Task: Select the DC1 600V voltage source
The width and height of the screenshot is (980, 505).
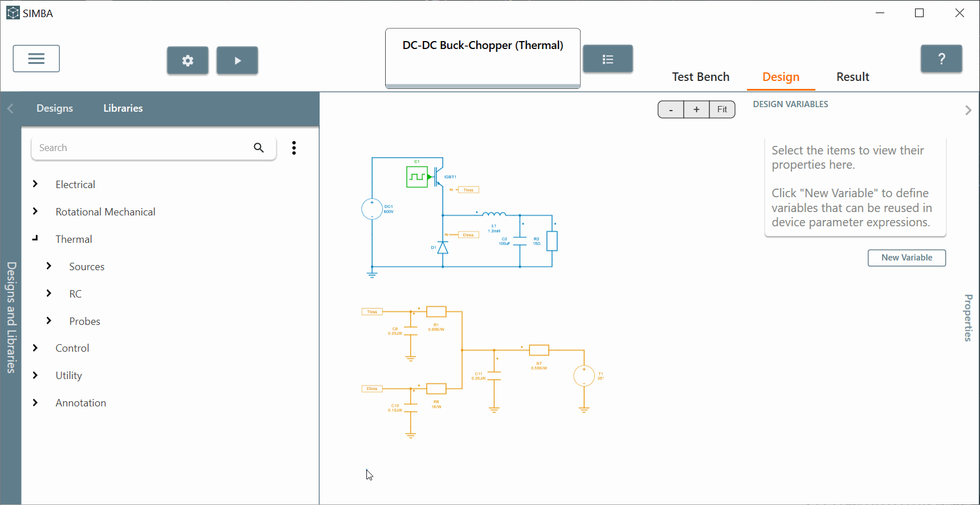Action: [x=372, y=209]
